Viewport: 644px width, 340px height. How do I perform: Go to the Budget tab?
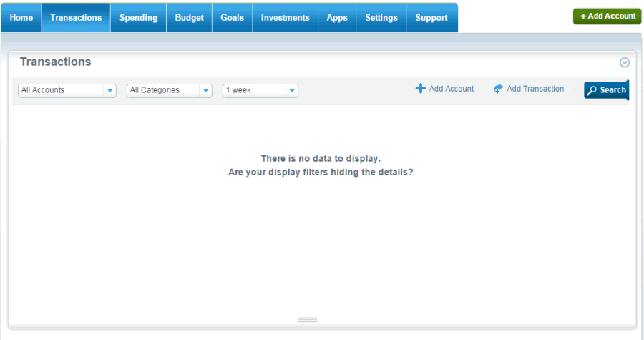click(x=190, y=18)
